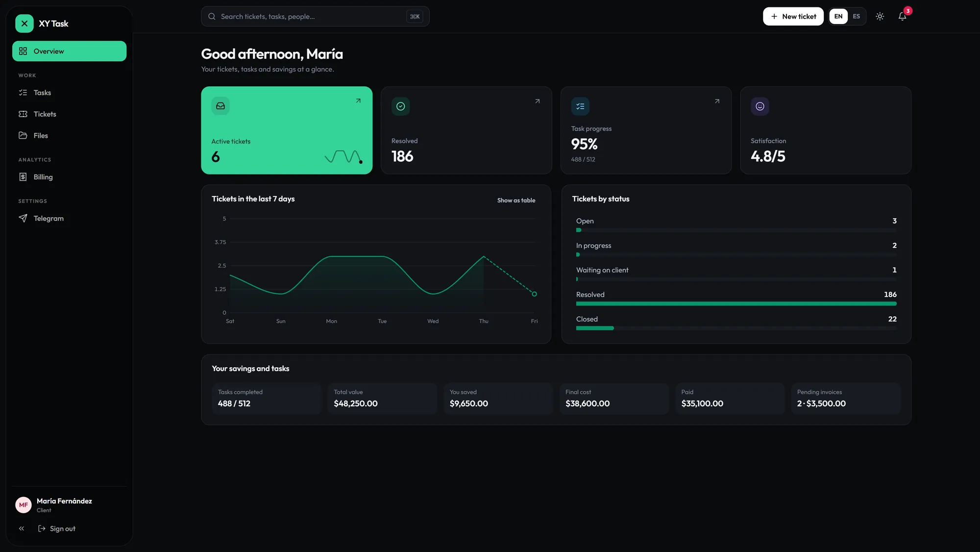
Task: Click the Closed status progress bar
Action: pyautogui.click(x=736, y=328)
